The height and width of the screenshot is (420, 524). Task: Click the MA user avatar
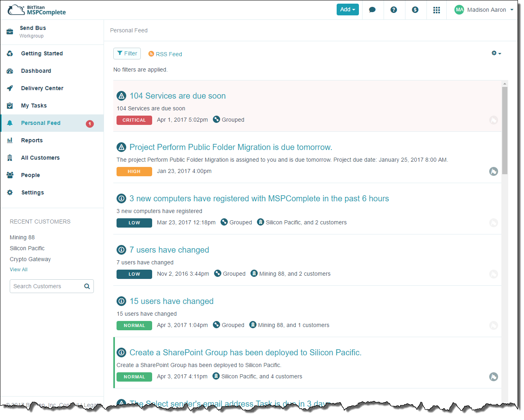459,10
